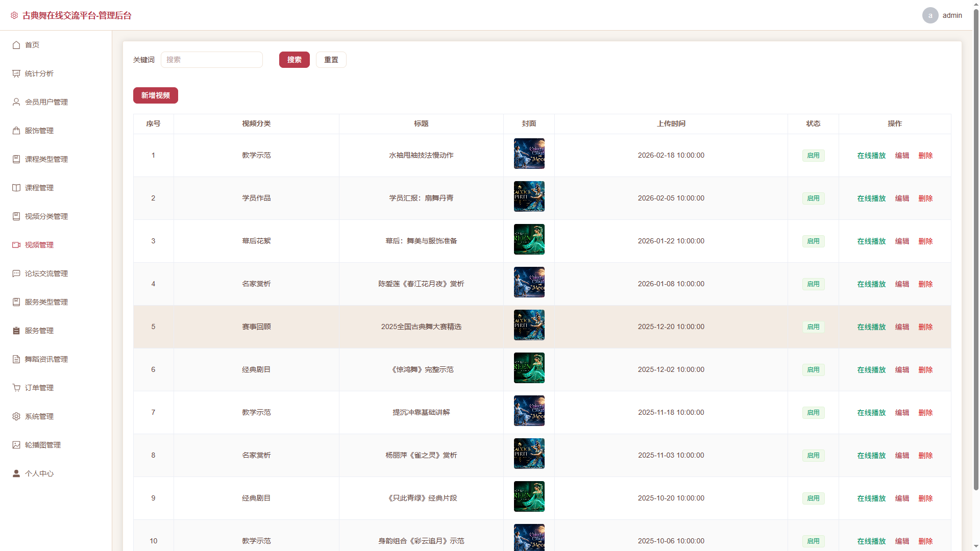Click 在线播放 for 提沉冲靠基础讲解
This screenshot has width=980, height=551.
pos(871,413)
